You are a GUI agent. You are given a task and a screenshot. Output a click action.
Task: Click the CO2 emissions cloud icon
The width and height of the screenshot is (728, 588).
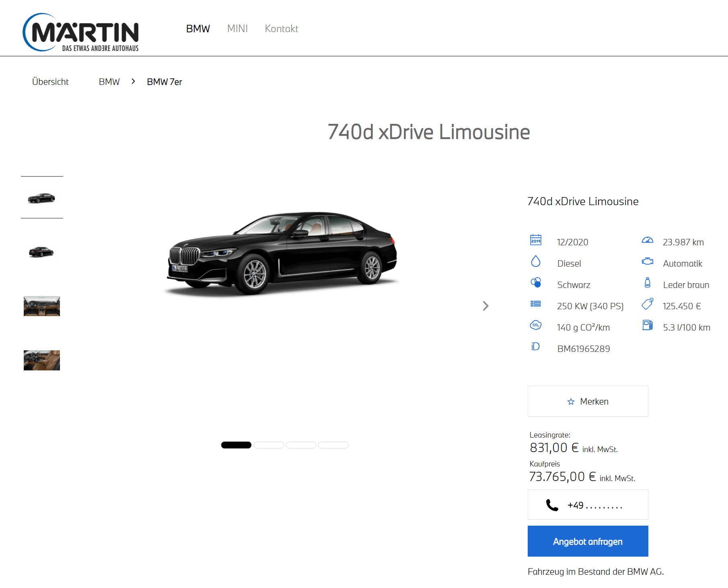click(x=536, y=325)
